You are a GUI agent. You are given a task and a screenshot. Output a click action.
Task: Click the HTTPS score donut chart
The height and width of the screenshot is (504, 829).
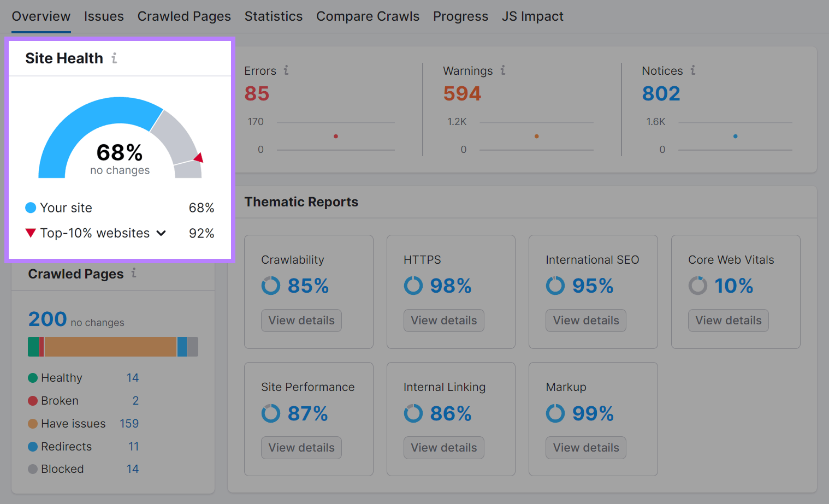point(413,285)
